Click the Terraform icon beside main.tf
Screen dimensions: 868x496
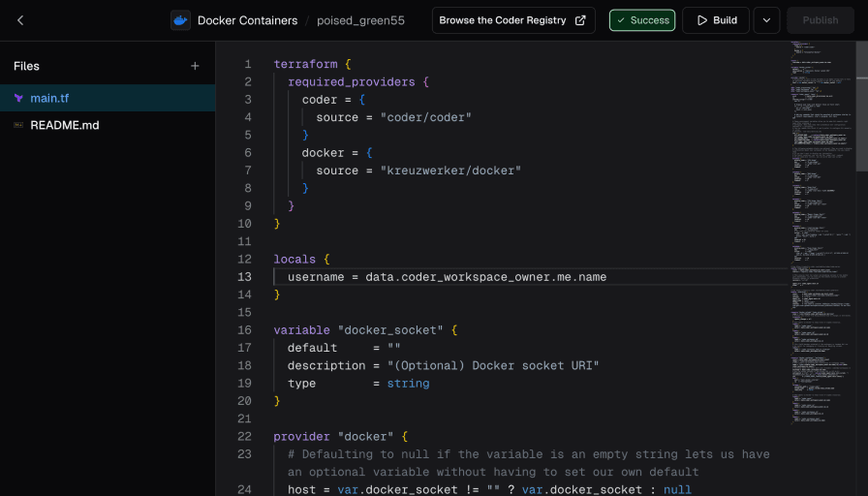tap(18, 98)
